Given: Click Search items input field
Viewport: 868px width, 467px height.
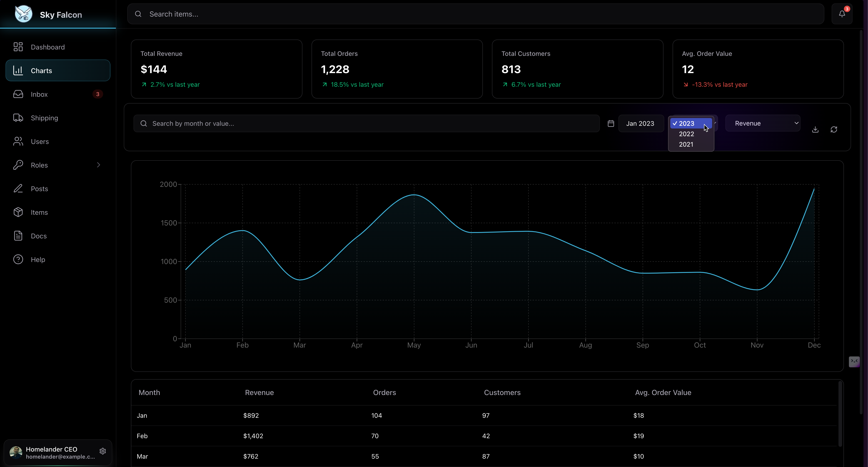Looking at the screenshot, I should [x=475, y=14].
